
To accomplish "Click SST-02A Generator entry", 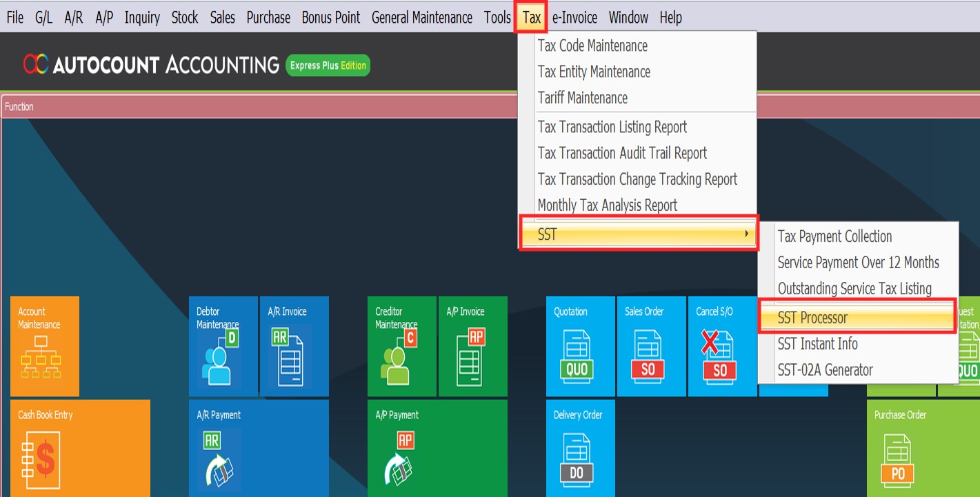I will 825,370.
